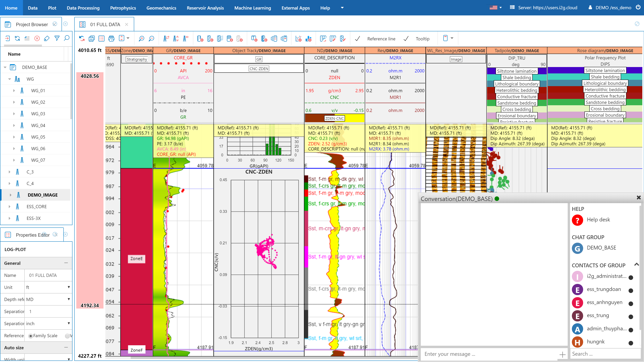Open the Data Processing menu
644x362 pixels.
(83, 8)
